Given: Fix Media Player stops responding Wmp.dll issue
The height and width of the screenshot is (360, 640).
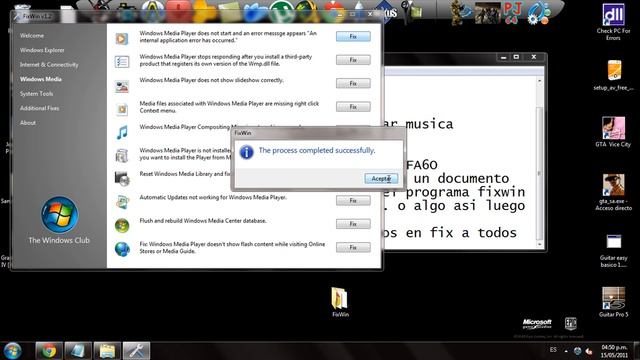Looking at the screenshot, I should coord(353,60).
